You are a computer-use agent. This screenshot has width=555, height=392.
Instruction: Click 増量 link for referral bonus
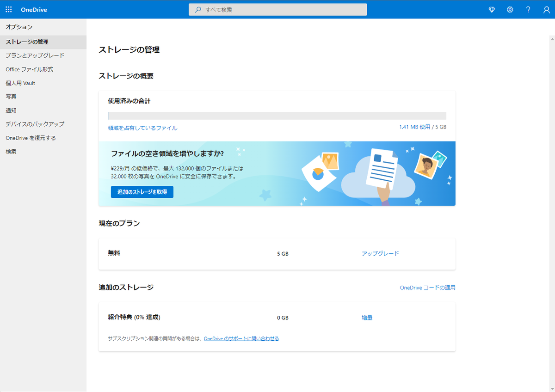(x=367, y=318)
